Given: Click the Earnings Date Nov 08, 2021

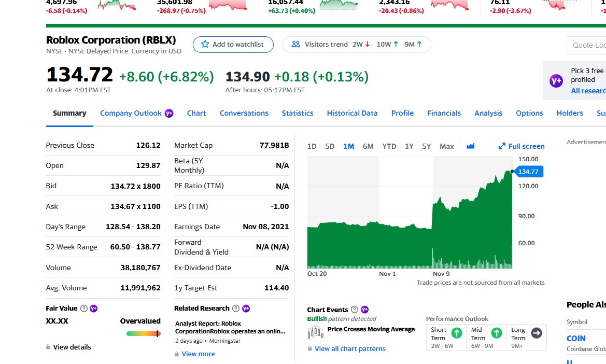Looking at the screenshot, I should [266, 227].
